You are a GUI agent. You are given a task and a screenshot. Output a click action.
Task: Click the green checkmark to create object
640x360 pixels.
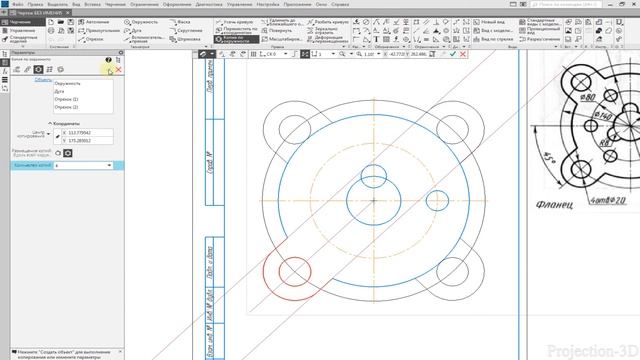click(453, 54)
